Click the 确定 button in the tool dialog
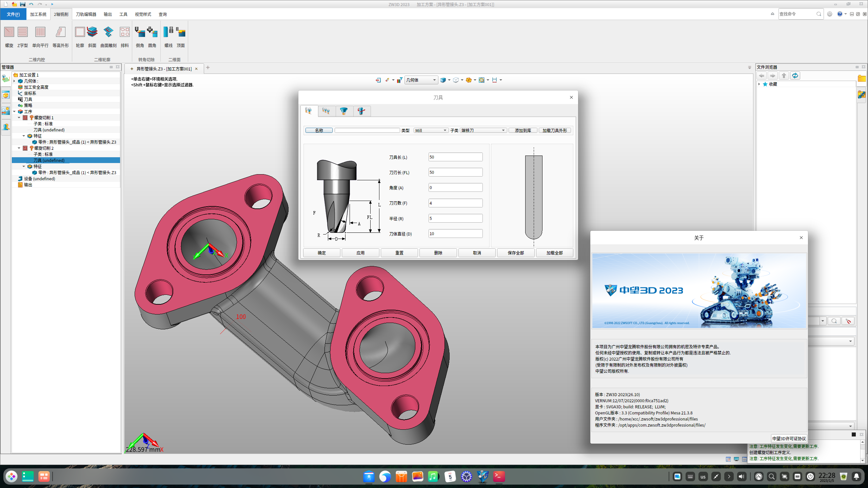The height and width of the screenshot is (488, 868). pyautogui.click(x=321, y=252)
